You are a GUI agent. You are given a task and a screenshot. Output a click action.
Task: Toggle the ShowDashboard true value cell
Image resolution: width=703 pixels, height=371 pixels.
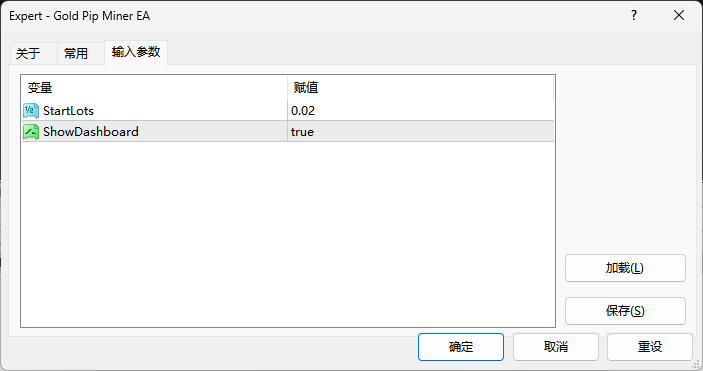(421, 131)
